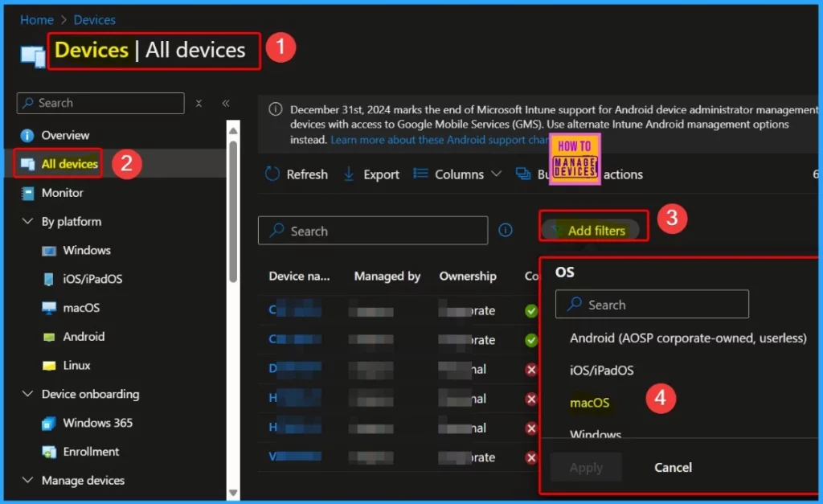Click Cancel in the OS filter panel

coord(673,467)
